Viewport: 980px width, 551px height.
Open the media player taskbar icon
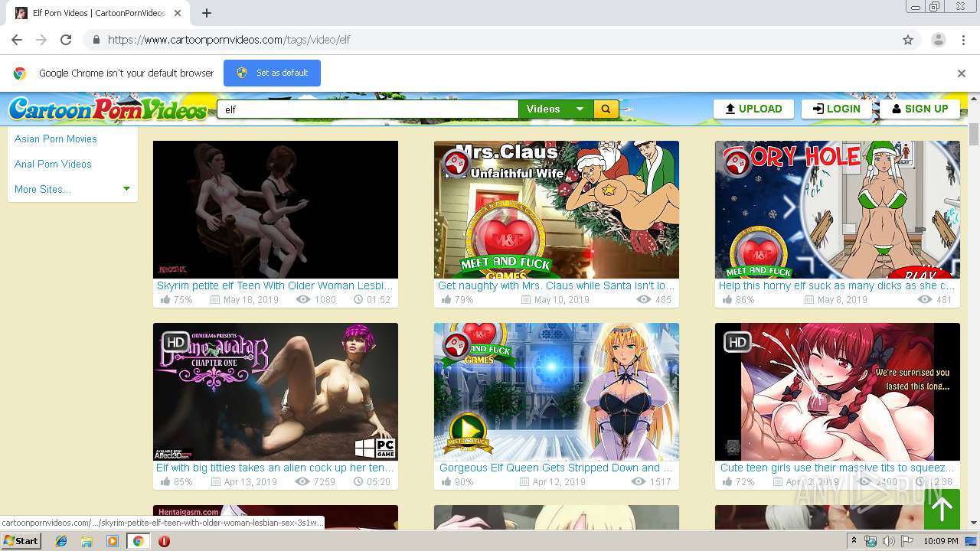click(113, 541)
